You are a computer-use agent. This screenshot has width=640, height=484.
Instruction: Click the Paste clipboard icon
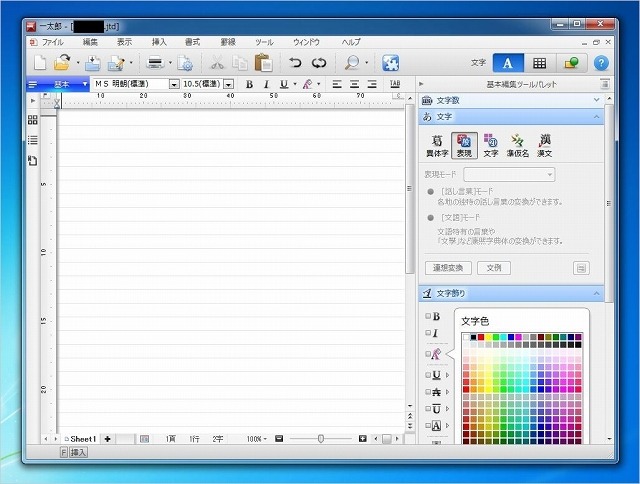(x=264, y=62)
